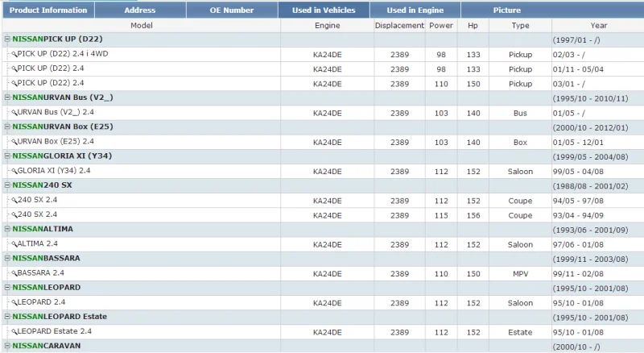Click magnifier icon beside URVAN Box (E25) 2.4
The height and width of the screenshot is (353, 644).
[x=14, y=142]
